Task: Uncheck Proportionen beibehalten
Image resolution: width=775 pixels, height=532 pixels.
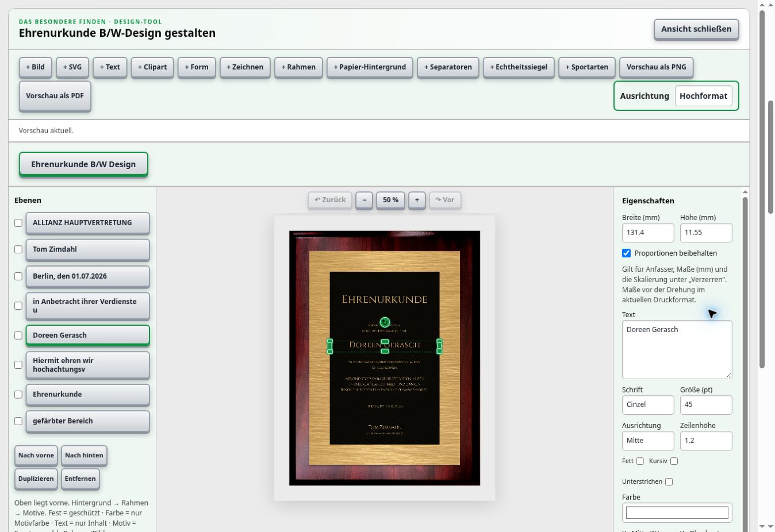Action: click(627, 253)
